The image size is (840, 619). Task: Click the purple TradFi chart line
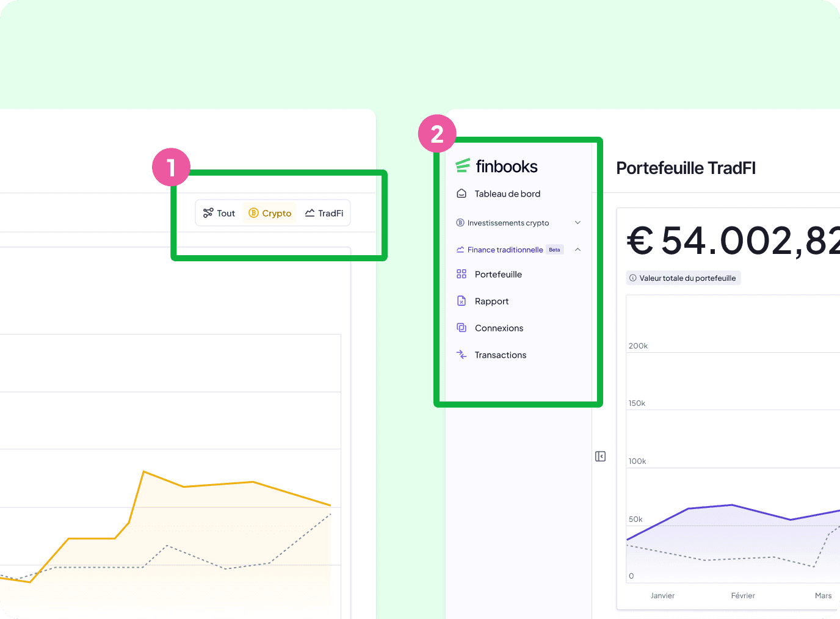click(x=731, y=505)
